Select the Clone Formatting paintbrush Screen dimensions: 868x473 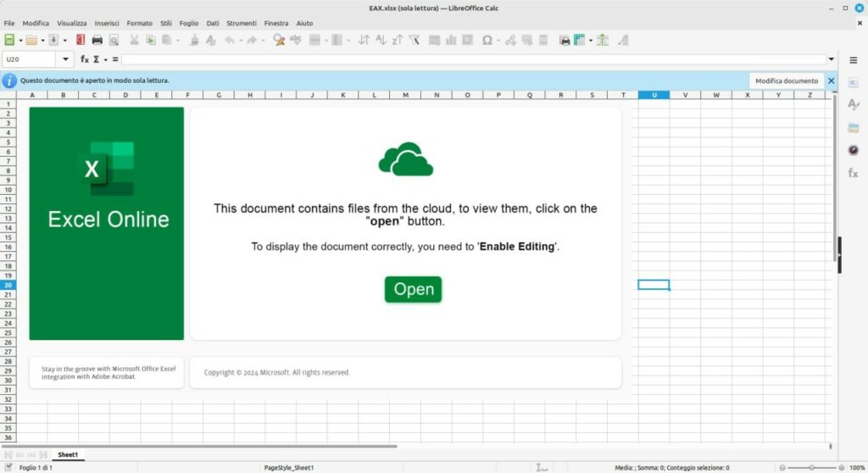194,40
